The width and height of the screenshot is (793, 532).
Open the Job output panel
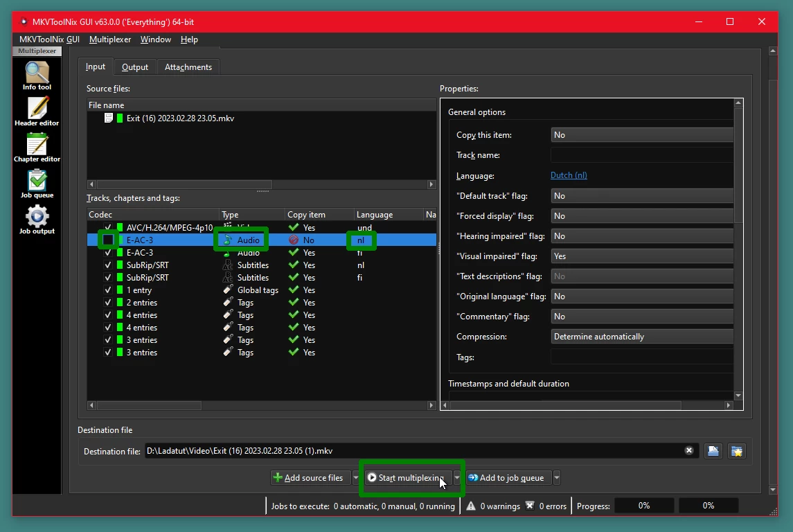(x=37, y=219)
